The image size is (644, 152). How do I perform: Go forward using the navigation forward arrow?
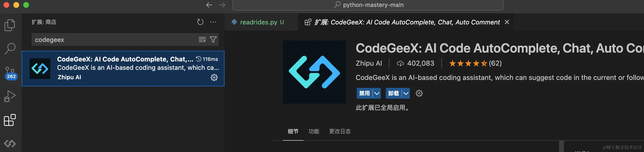click(222, 5)
